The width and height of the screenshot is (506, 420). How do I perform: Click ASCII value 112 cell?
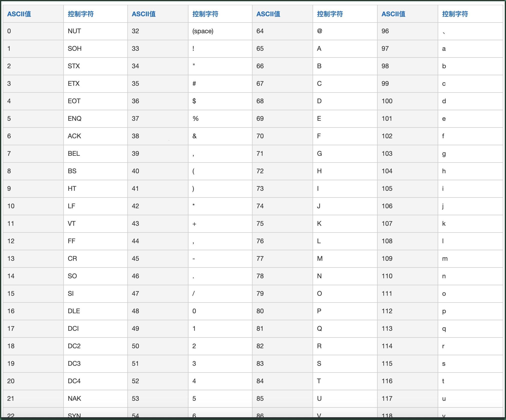408,311
